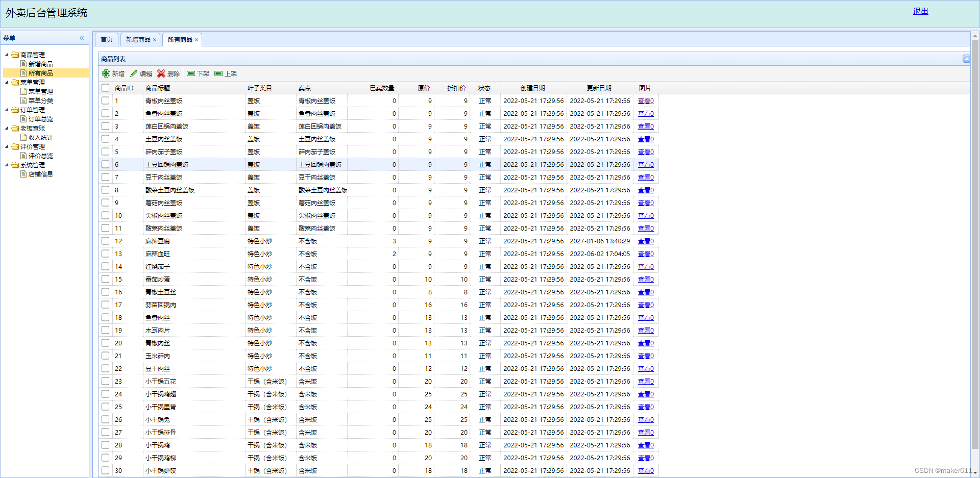Viewport: 980px width, 478px height.
Task: Click the 下架 take-down toolbar icon
Action: [191, 73]
